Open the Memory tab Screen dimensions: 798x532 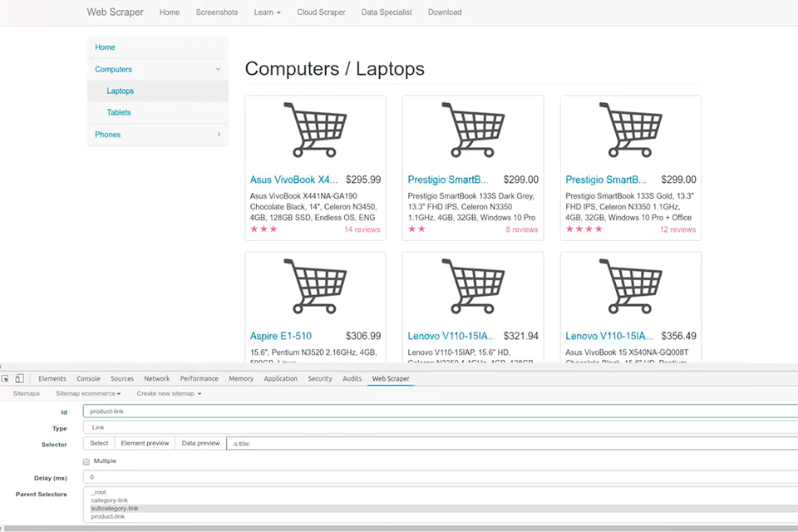click(241, 379)
